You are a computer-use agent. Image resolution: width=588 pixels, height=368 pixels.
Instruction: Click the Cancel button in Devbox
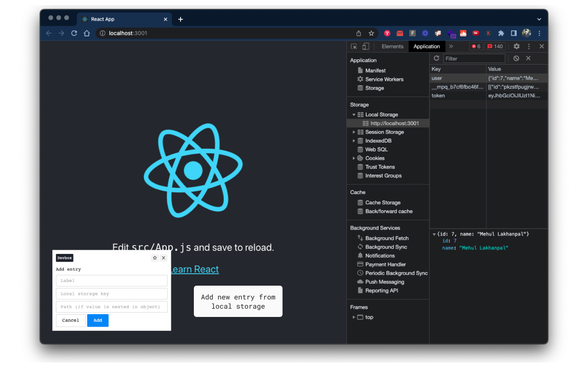pos(71,320)
